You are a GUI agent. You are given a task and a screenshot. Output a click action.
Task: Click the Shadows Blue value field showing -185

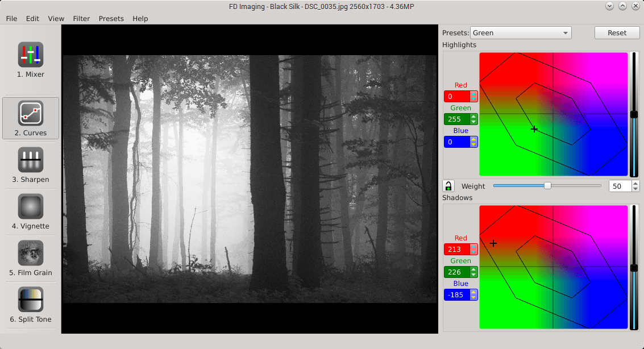(457, 295)
